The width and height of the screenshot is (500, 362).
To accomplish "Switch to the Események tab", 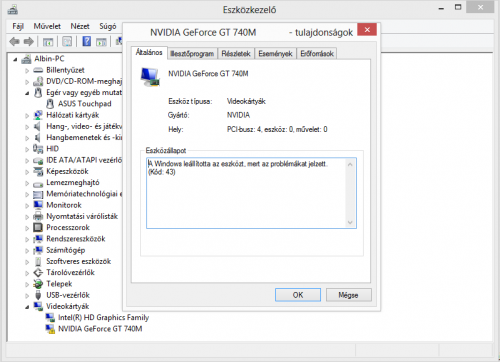I will pos(275,54).
